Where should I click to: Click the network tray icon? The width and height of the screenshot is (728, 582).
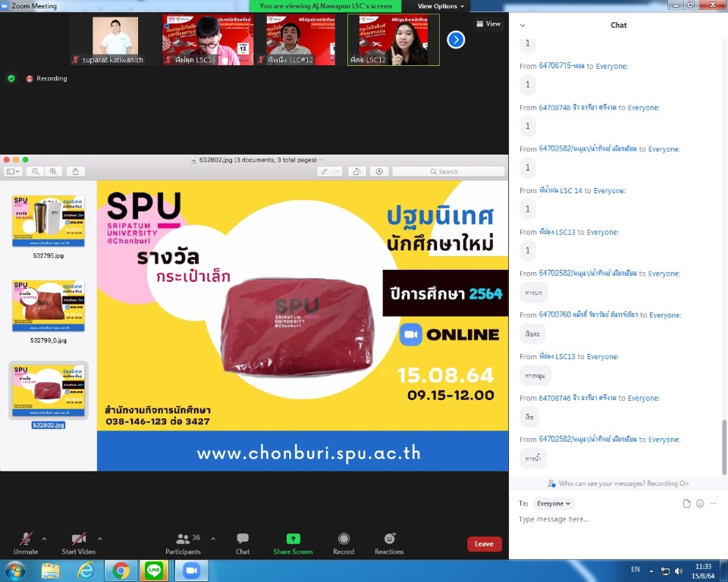pyautogui.click(x=665, y=571)
